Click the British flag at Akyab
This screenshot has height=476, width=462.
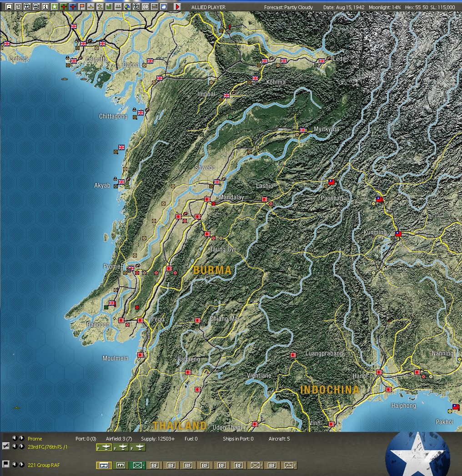tap(121, 182)
